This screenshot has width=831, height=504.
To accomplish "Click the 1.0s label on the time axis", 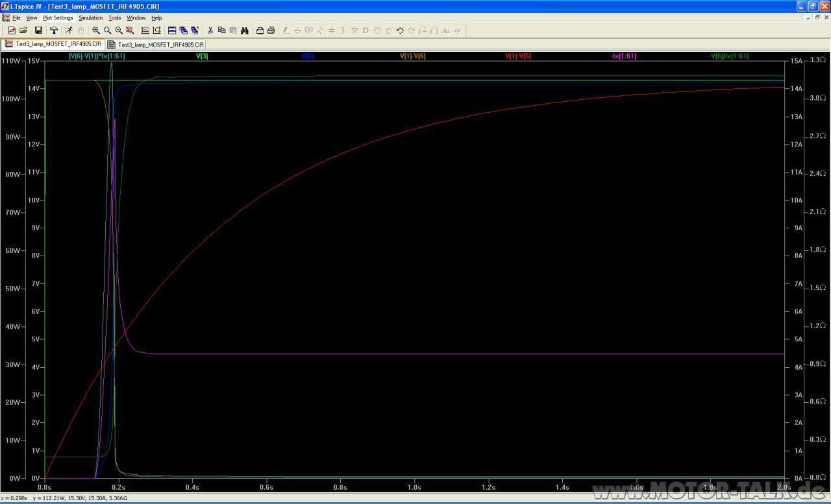I will pos(414,487).
